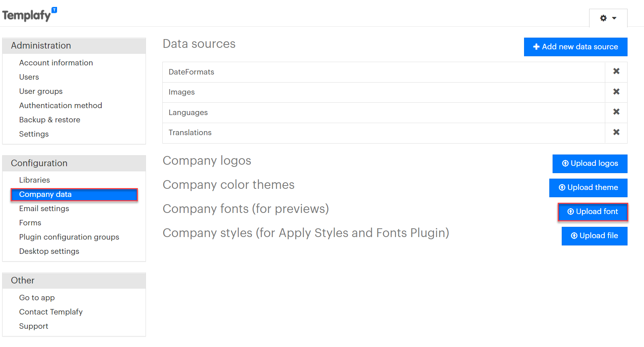The image size is (644, 347).
Task: Click Add new data source button
Action: tap(576, 47)
